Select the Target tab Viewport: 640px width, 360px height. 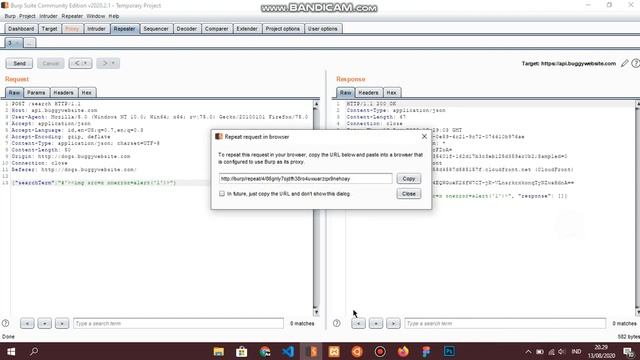tap(49, 29)
